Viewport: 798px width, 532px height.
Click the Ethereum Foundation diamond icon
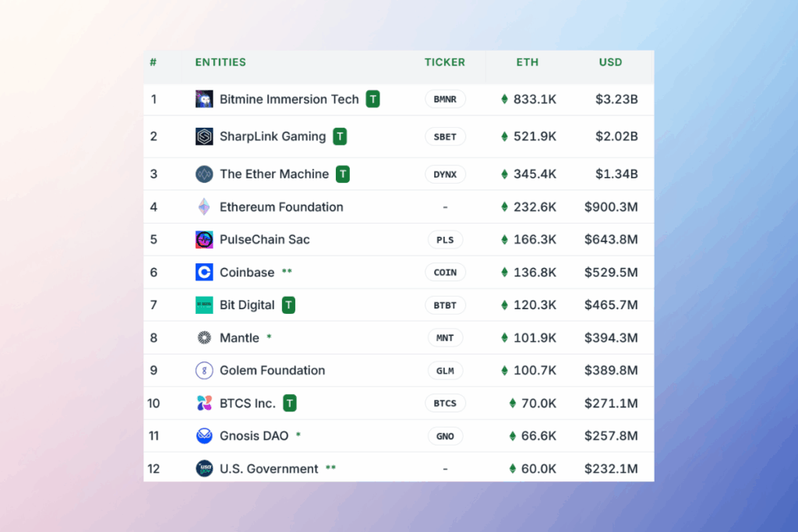pos(203,206)
